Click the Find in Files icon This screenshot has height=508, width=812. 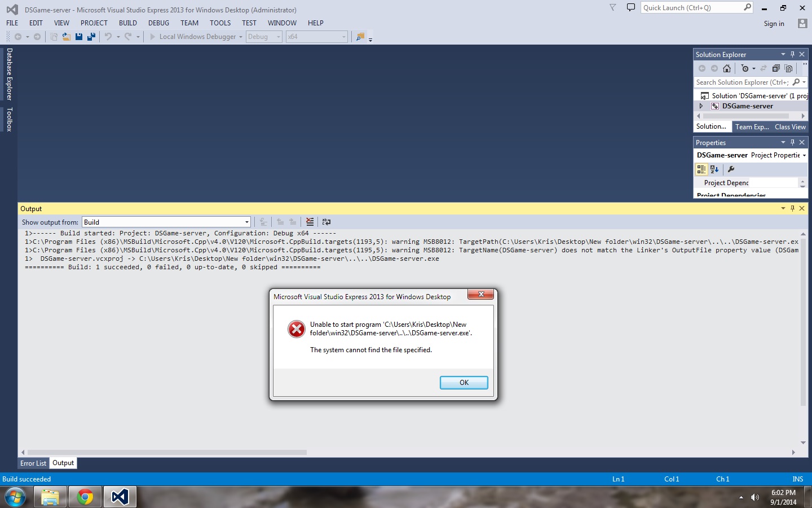point(360,37)
